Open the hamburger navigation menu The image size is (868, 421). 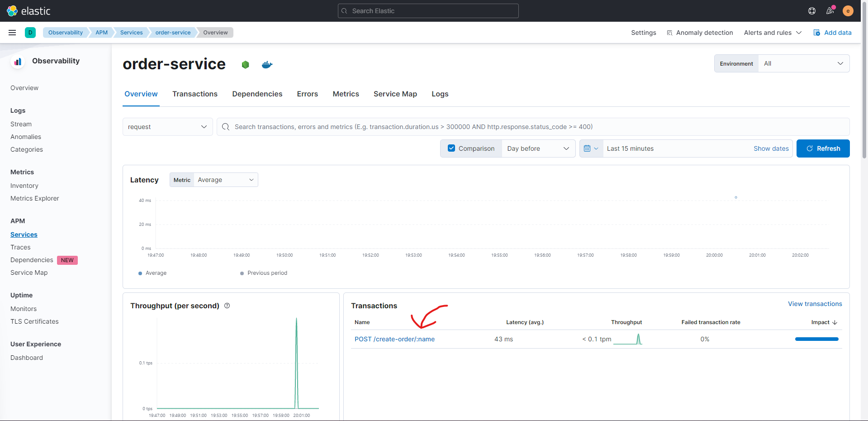pos(12,33)
